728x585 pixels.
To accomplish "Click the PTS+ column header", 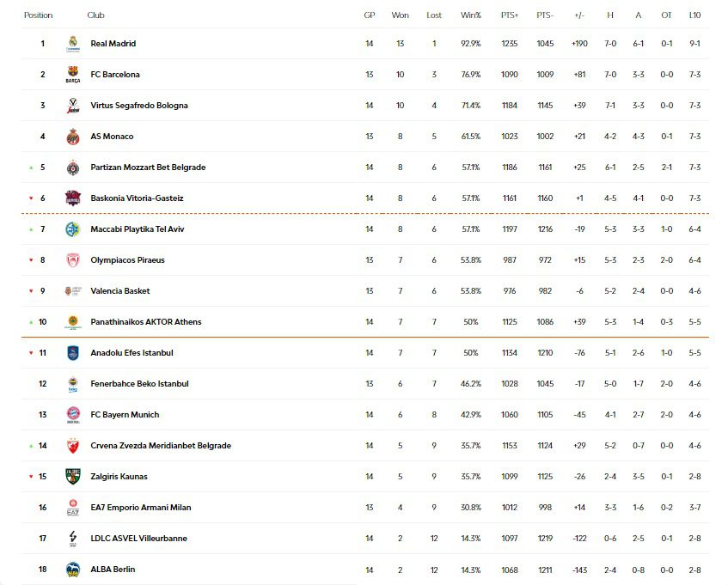I will click(510, 15).
